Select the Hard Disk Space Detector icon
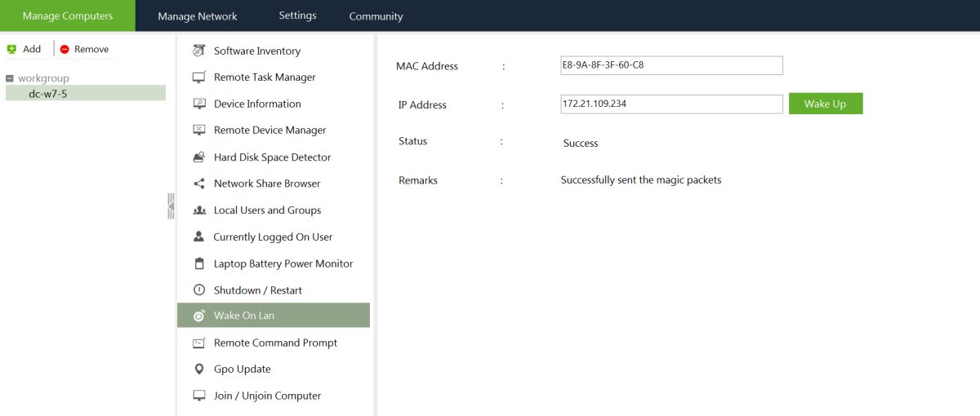 tap(198, 157)
